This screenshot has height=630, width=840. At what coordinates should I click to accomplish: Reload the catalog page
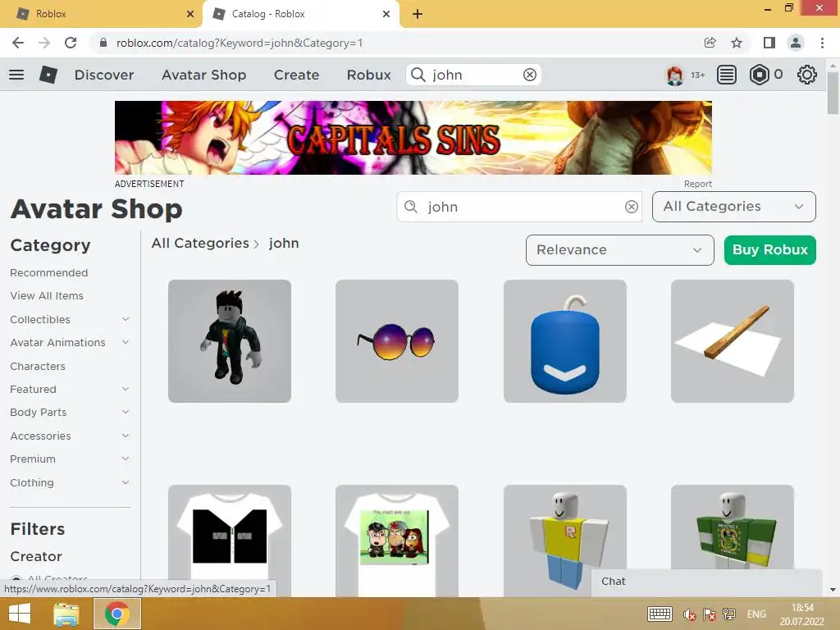pyautogui.click(x=71, y=43)
